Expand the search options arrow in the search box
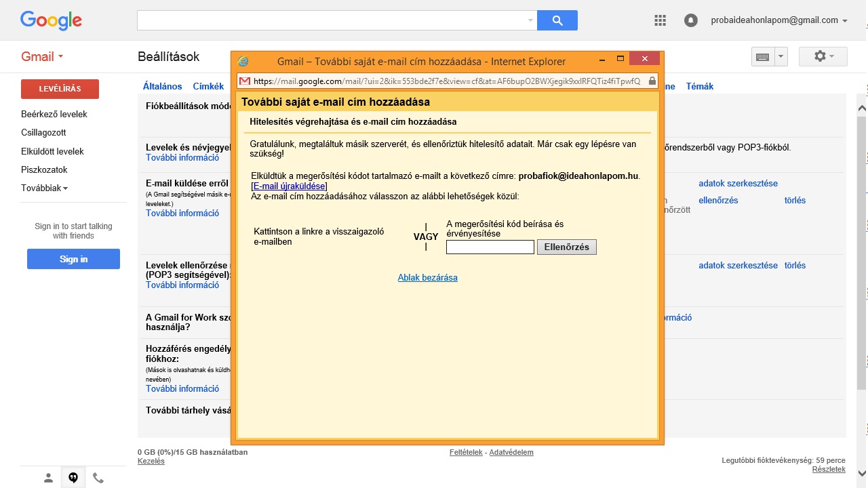 click(x=530, y=20)
